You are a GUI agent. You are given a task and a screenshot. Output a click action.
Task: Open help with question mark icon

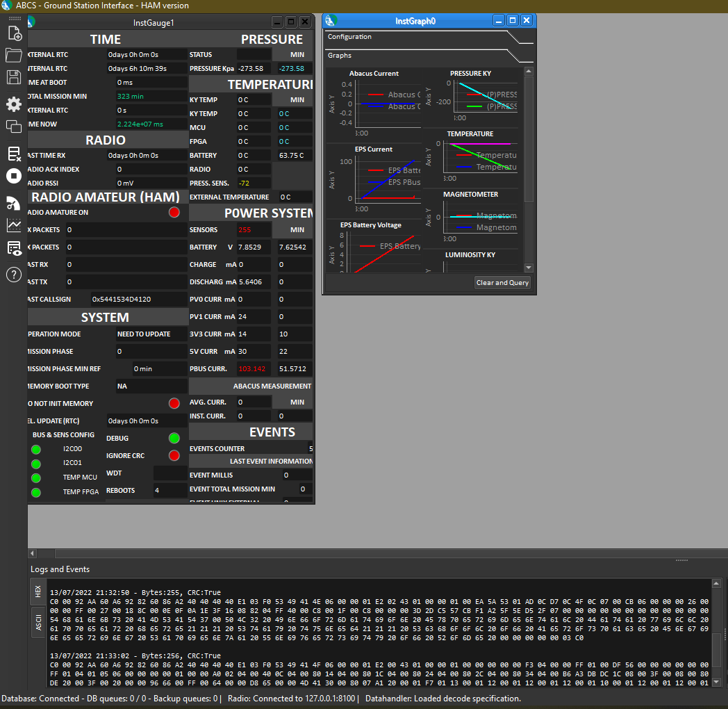(x=14, y=275)
